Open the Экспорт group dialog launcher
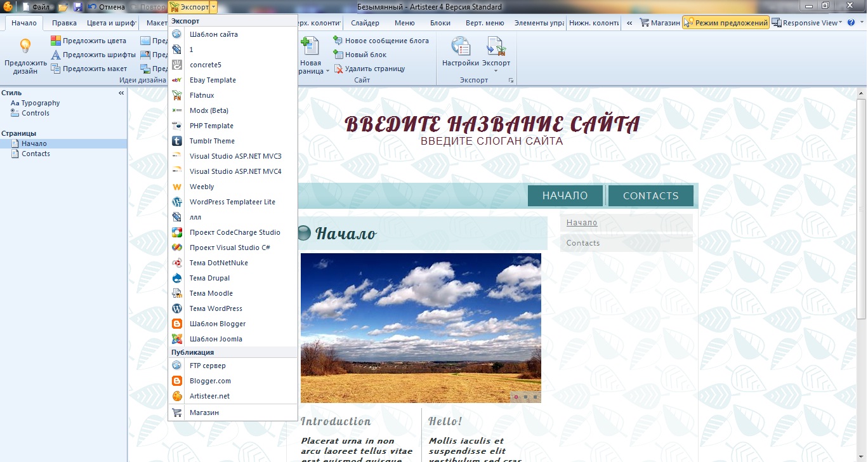This screenshot has height=462, width=868. click(511, 81)
